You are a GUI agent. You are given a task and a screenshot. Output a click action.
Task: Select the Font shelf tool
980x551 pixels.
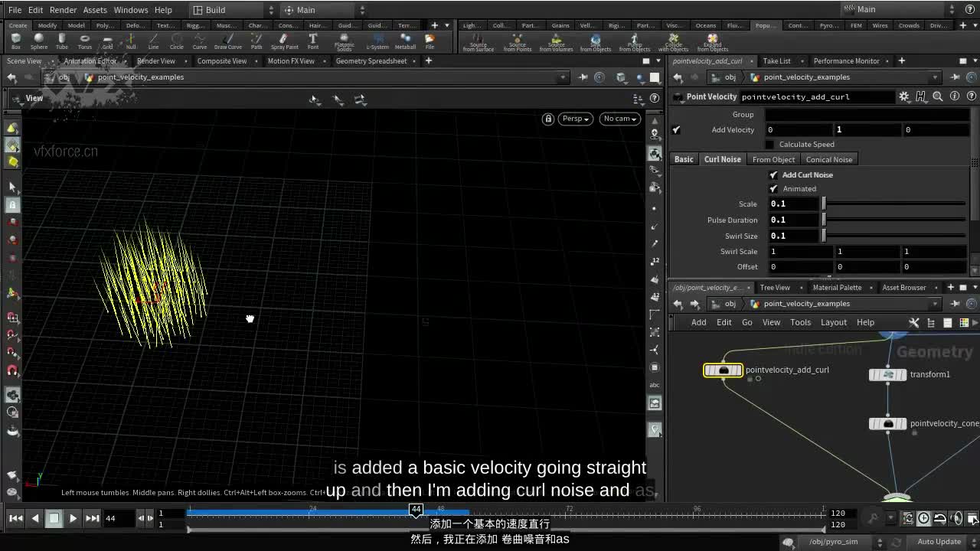313,41
